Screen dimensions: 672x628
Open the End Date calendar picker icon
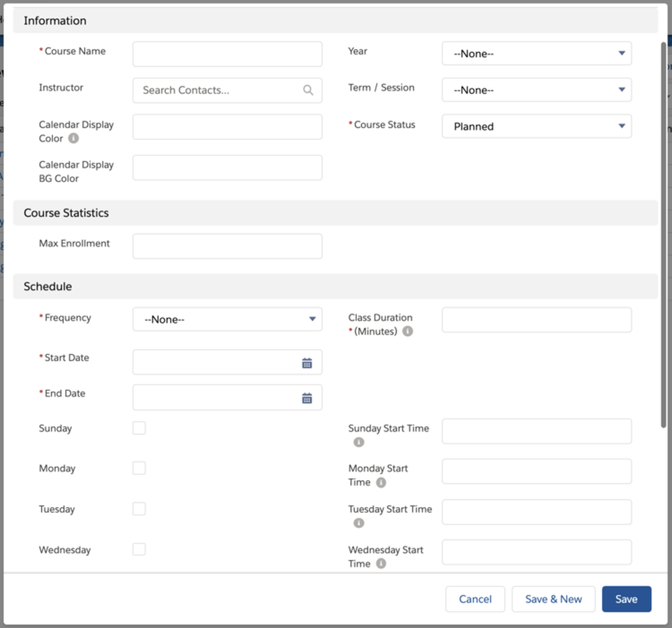pos(307,398)
